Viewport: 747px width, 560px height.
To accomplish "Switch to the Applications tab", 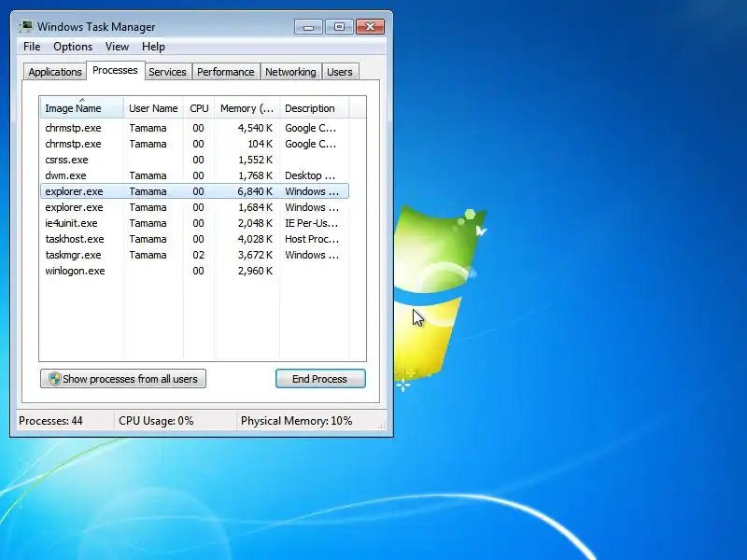I will click(x=55, y=72).
